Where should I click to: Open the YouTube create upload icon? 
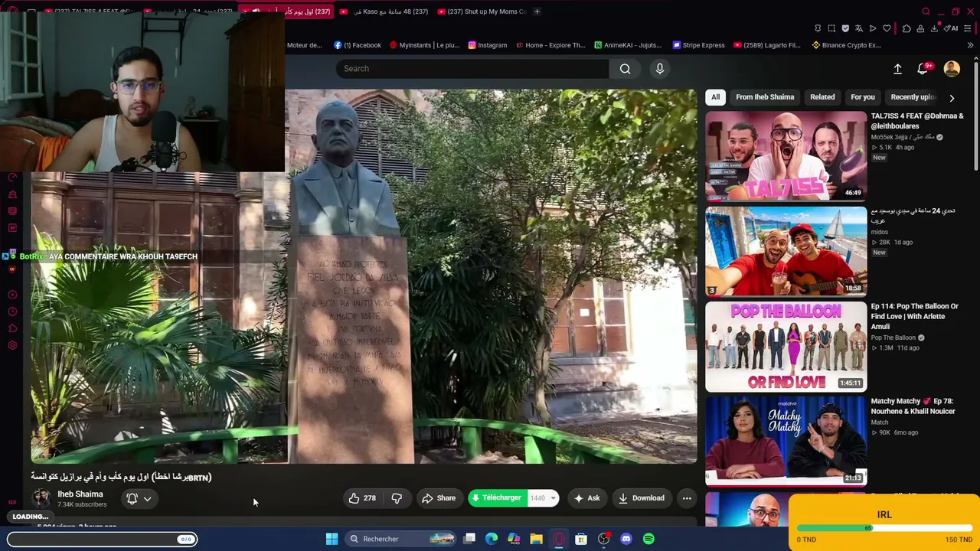point(897,69)
